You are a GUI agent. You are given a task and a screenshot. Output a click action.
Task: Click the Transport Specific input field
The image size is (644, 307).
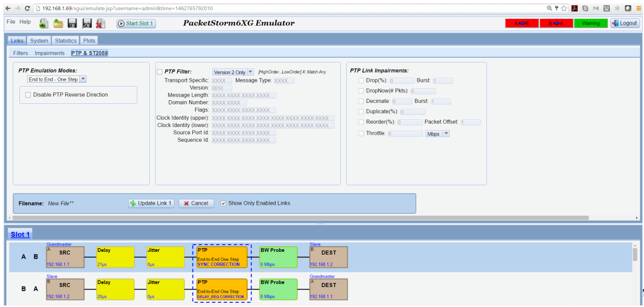(222, 81)
